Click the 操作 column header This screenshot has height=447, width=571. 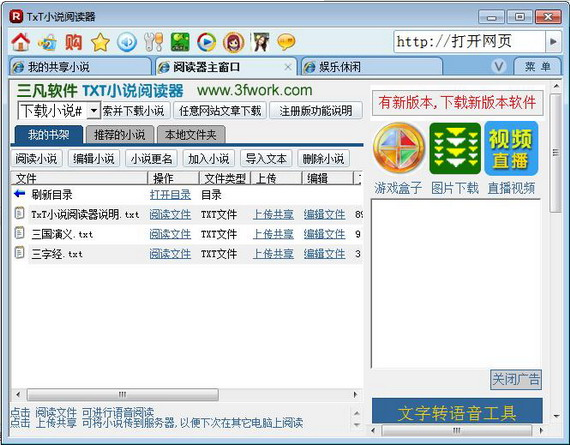point(174,179)
